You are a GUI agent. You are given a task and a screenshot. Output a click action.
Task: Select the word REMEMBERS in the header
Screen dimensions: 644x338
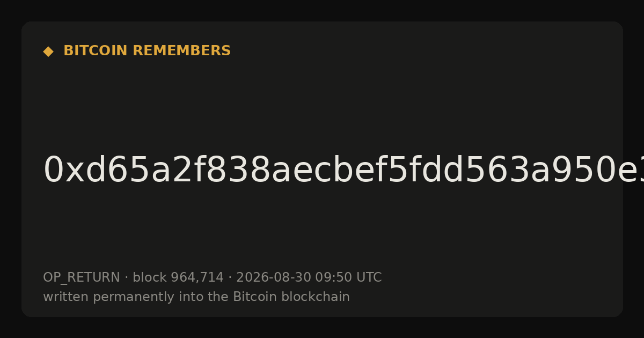point(182,51)
